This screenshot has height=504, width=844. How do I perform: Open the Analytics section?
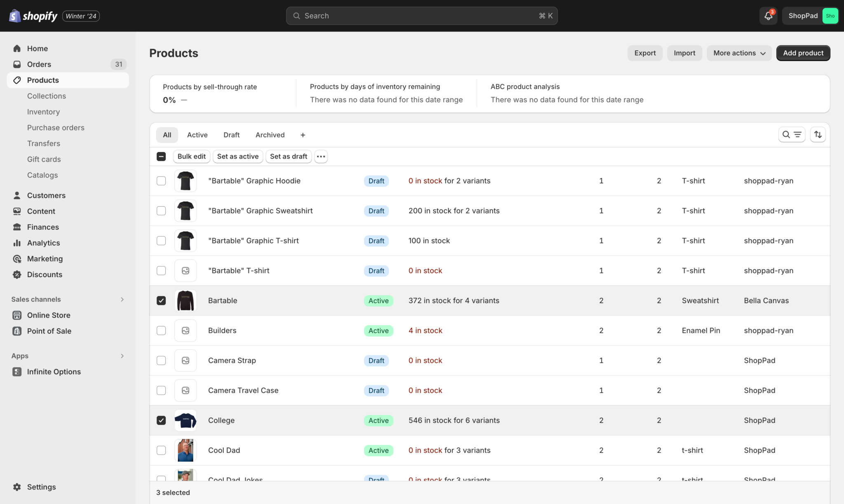click(x=43, y=243)
